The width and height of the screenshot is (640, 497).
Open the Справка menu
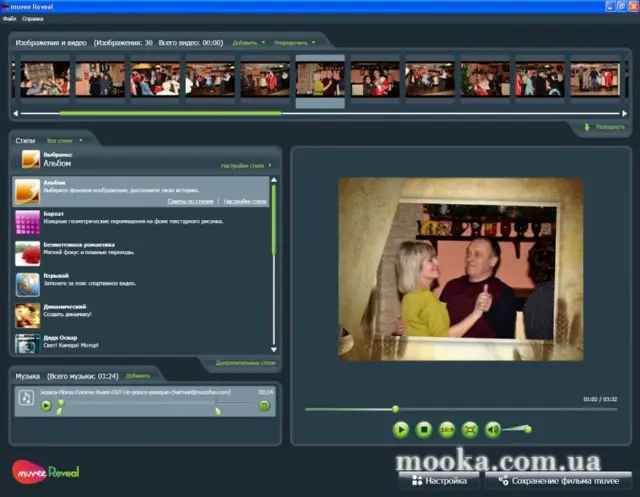tap(33, 19)
